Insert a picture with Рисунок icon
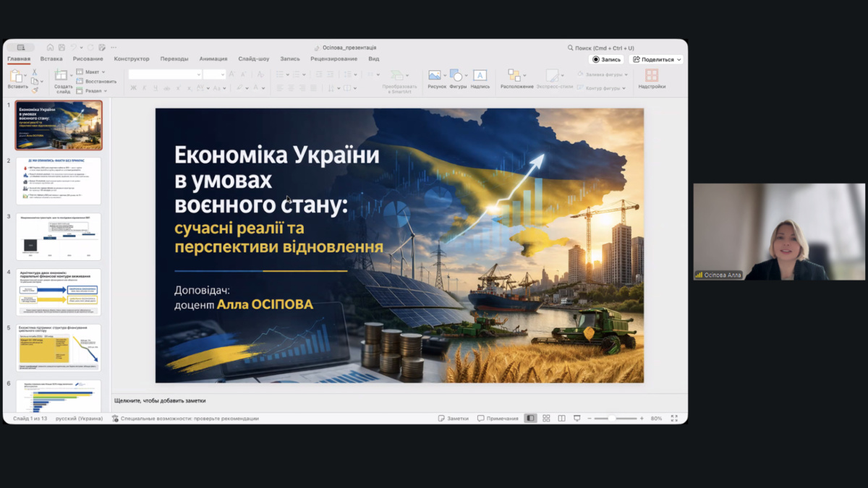 point(435,76)
